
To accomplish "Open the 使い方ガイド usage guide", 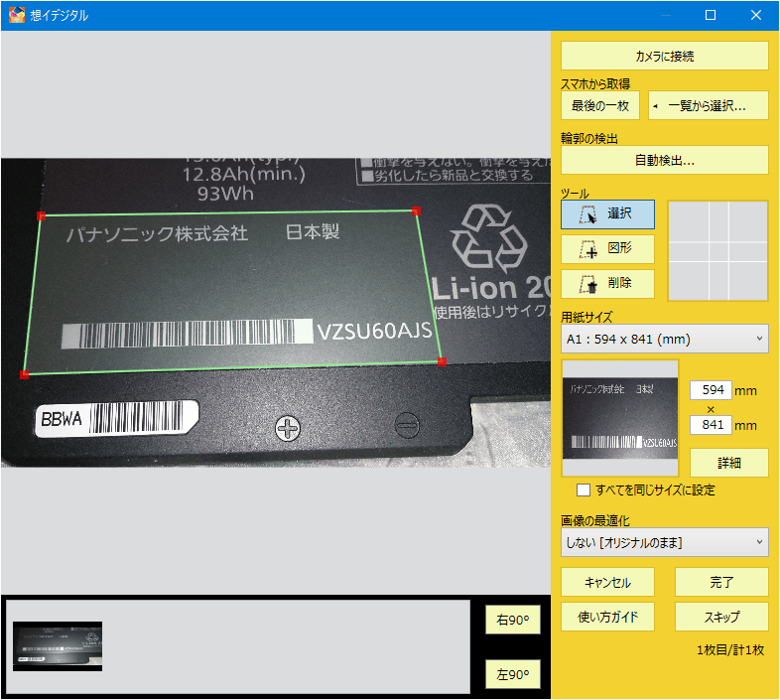I will point(607,617).
